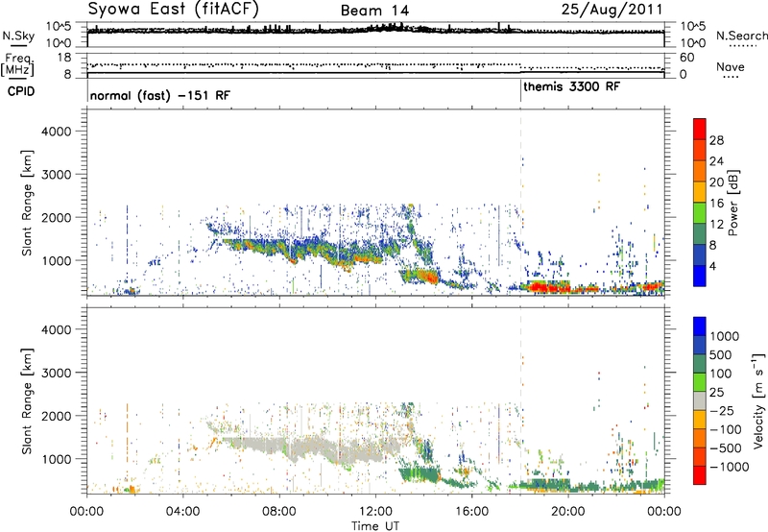The width and height of the screenshot is (768, 532).
Task: Click the gray swatch on Velocity colorbar
Action: pos(700,400)
